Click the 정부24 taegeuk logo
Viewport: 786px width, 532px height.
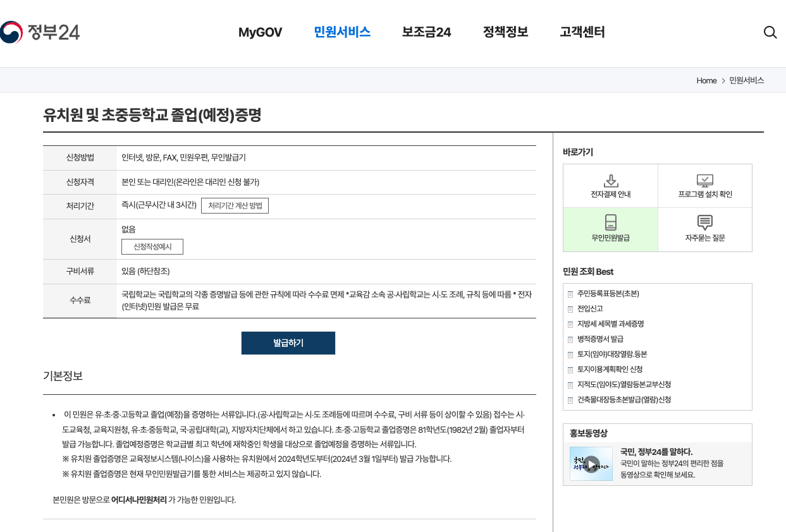coord(11,30)
